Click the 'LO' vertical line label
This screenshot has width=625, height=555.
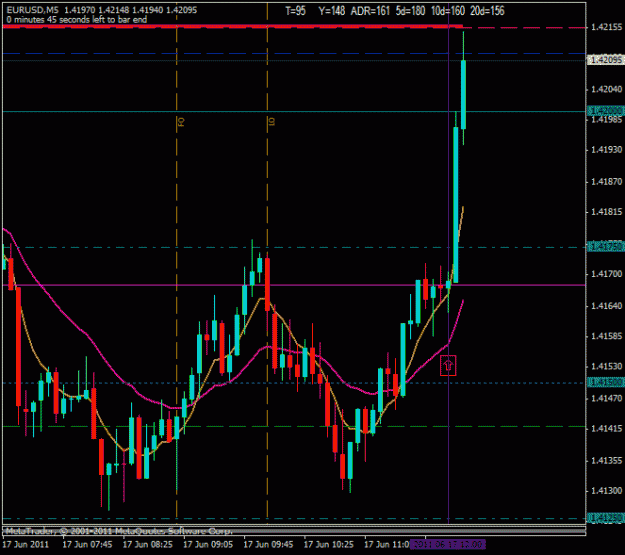point(272,122)
